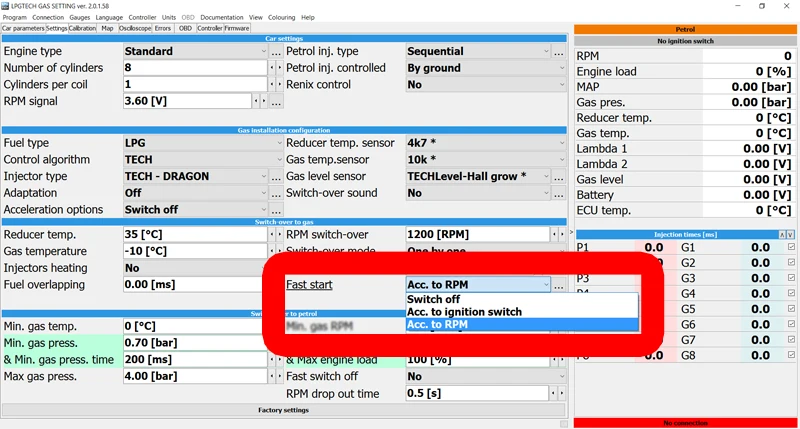Viewport: 800px width, 429px height.
Task: Open the Gauges menu
Action: click(x=80, y=17)
